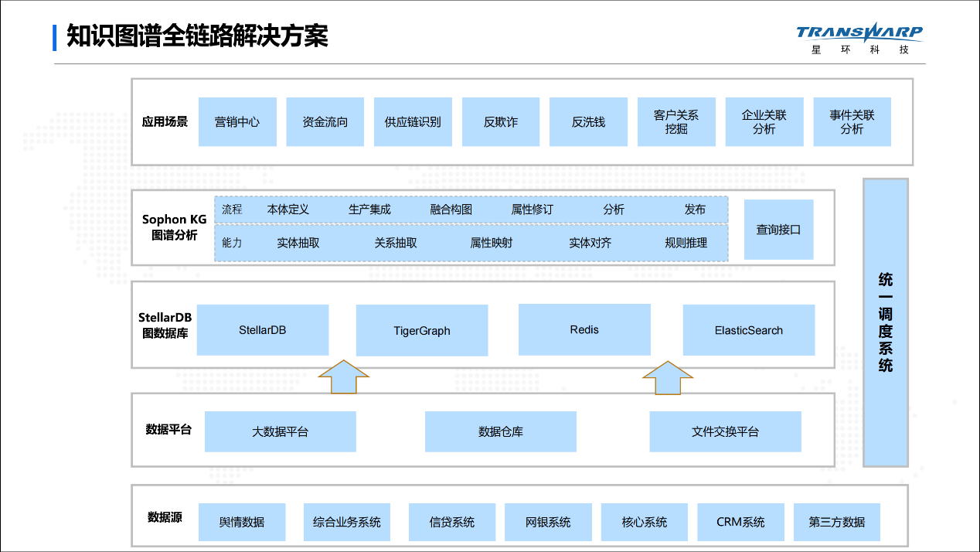This screenshot has height=552, width=980.
Task: Select the 大数据平台 box
Action: pyautogui.click(x=281, y=431)
